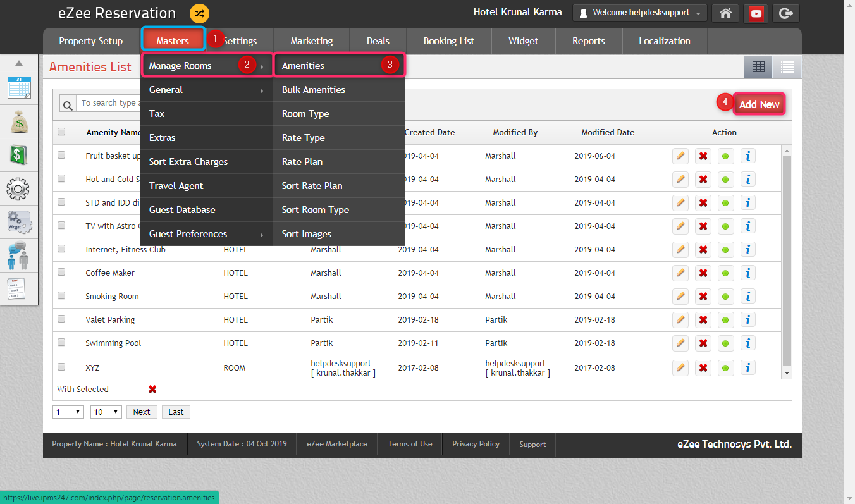Select Room Type menu item

(339, 114)
